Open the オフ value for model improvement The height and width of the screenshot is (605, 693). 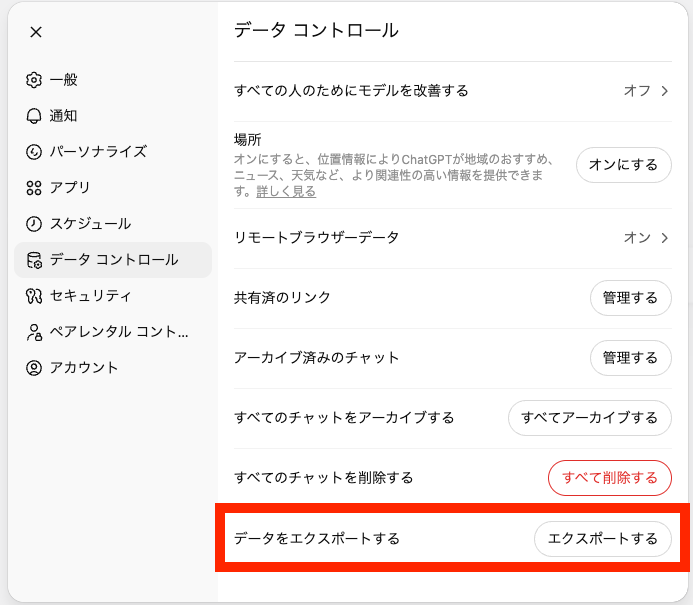click(637, 91)
